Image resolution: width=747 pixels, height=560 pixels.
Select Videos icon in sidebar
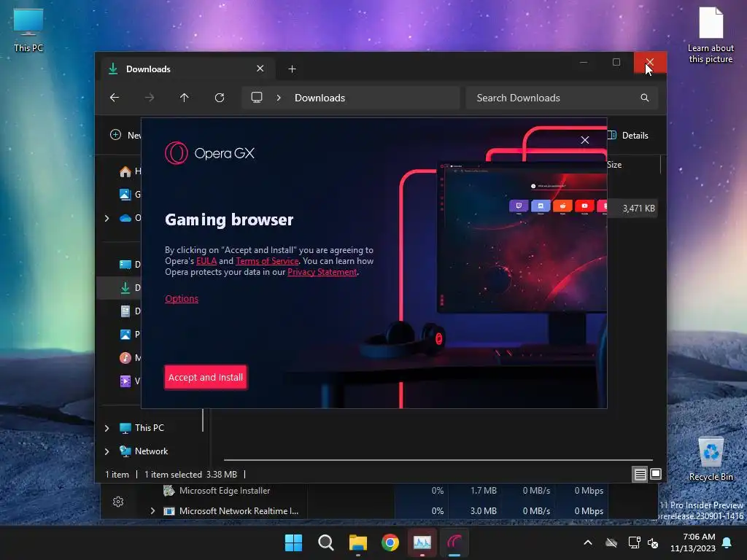click(125, 381)
